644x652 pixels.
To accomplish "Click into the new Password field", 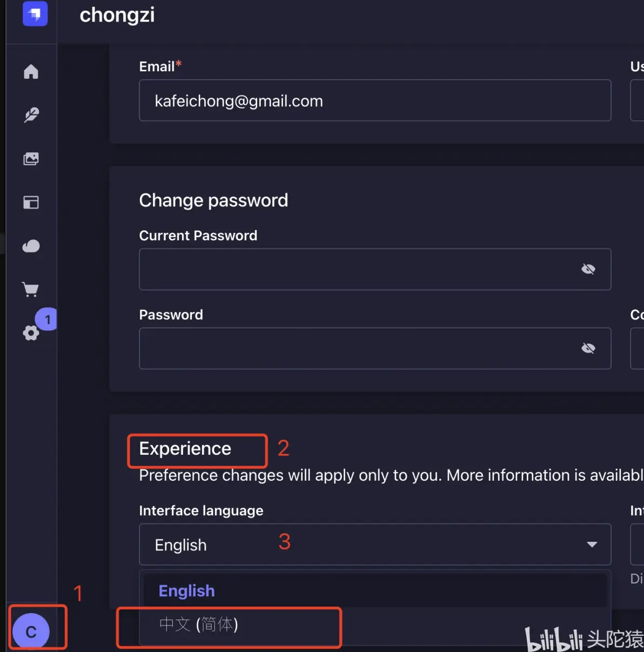I will point(357,348).
